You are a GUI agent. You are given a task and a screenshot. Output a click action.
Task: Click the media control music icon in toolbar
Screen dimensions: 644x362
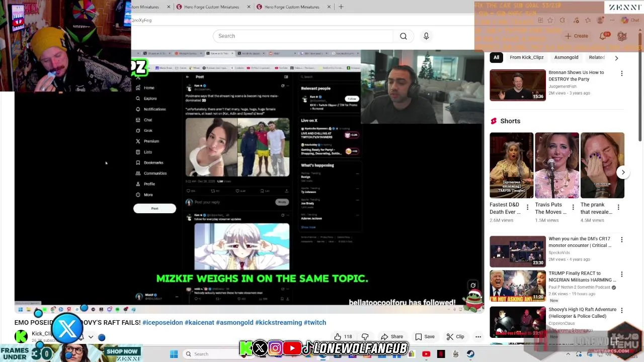tap(576, 20)
